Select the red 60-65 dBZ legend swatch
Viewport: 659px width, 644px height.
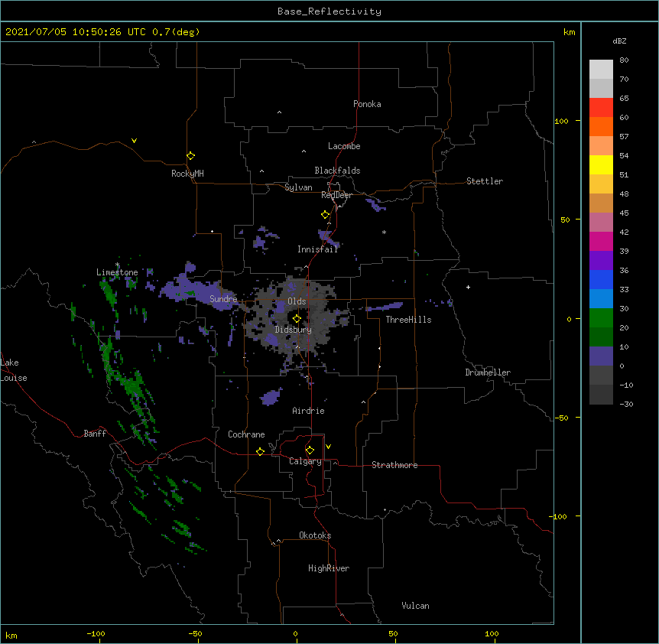tap(601, 107)
